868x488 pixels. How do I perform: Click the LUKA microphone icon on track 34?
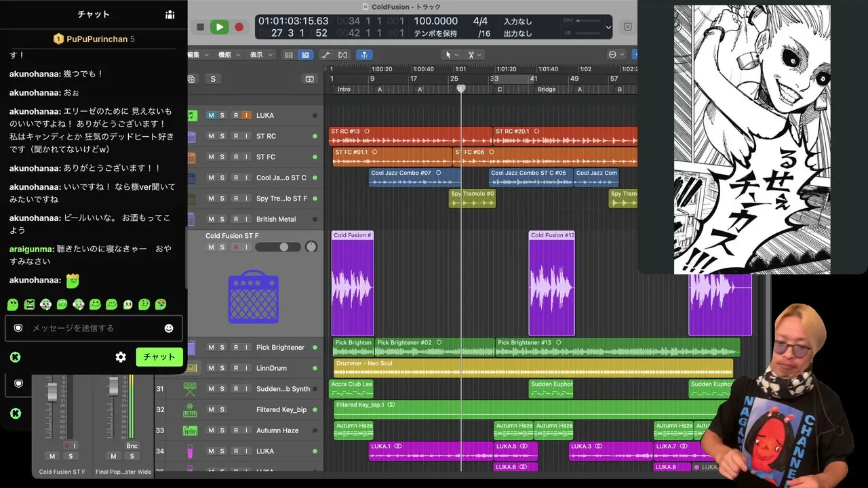tap(190, 451)
